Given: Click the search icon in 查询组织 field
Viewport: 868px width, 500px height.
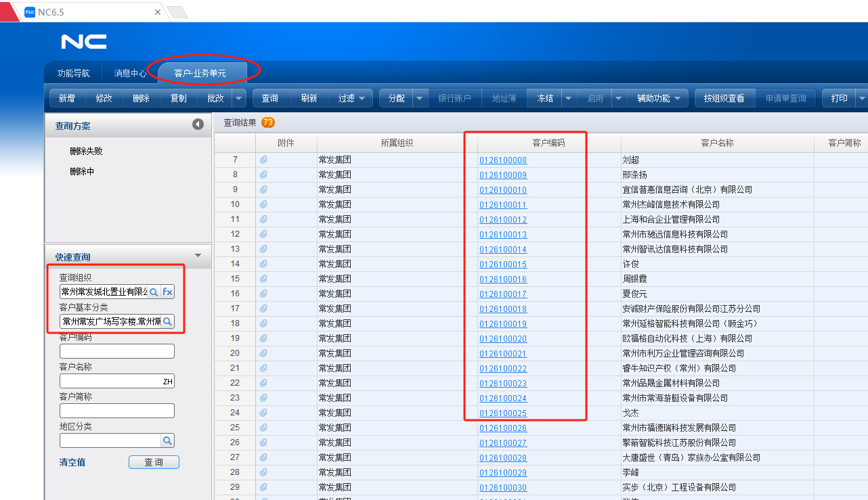Looking at the screenshot, I should click(154, 292).
